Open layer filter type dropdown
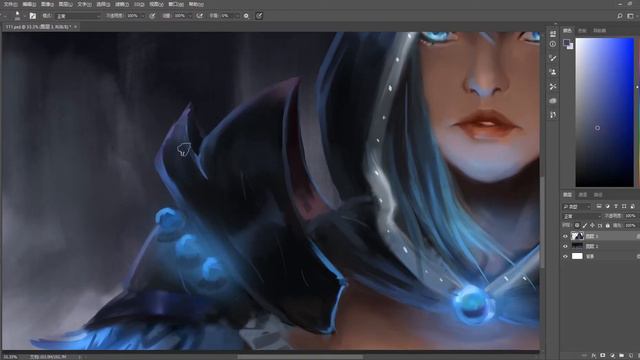The image size is (640, 360). click(577, 207)
